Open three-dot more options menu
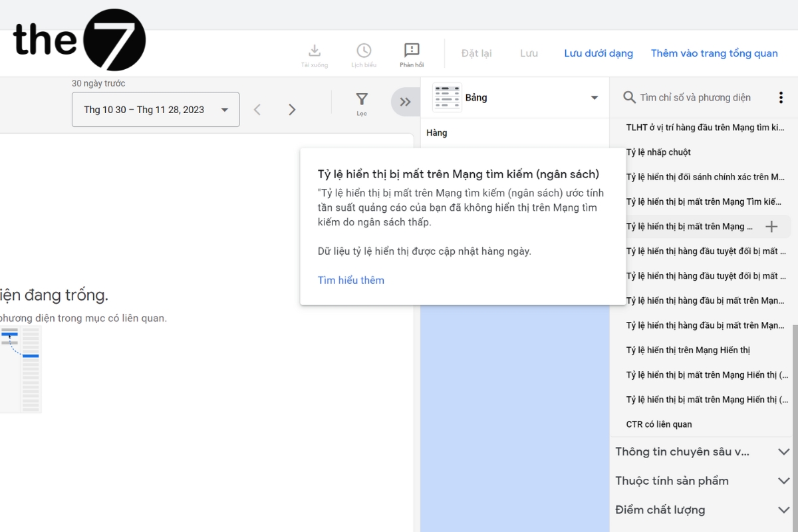Viewport: 798px width, 532px height. (781, 98)
